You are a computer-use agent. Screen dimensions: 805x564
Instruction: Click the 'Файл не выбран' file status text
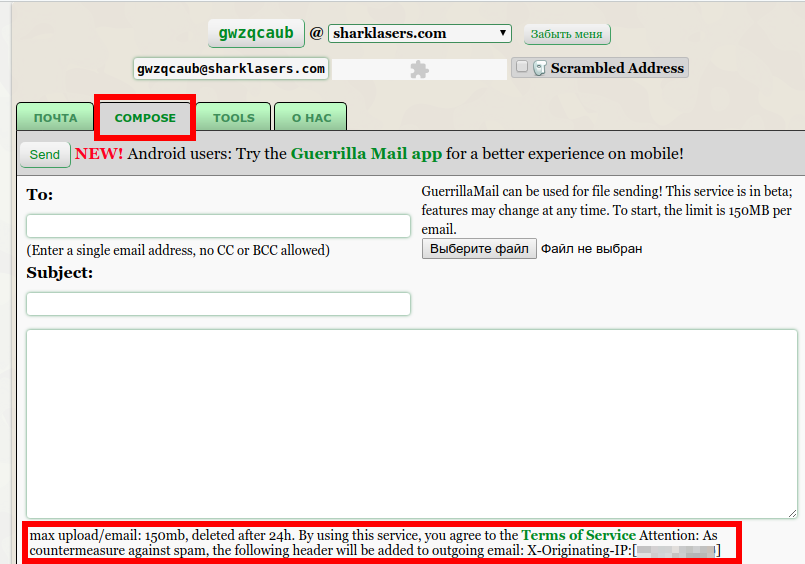[x=591, y=249]
